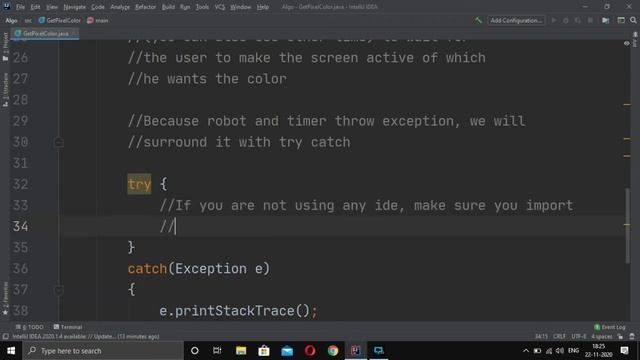Open the Terminal tool window
640x360 pixels.
pyautogui.click(x=68, y=327)
